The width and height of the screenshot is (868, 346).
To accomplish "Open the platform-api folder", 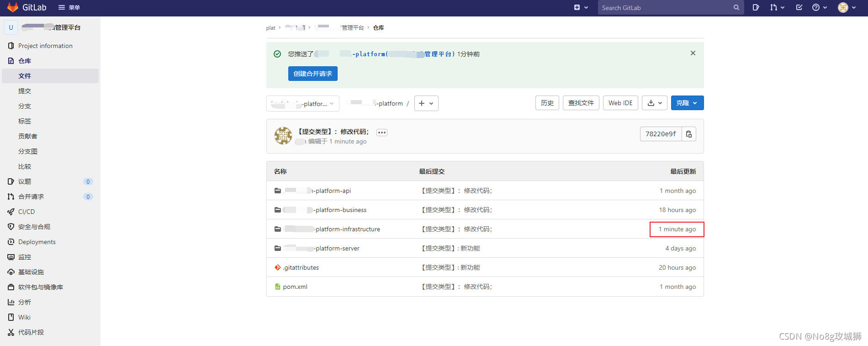I will (317, 191).
